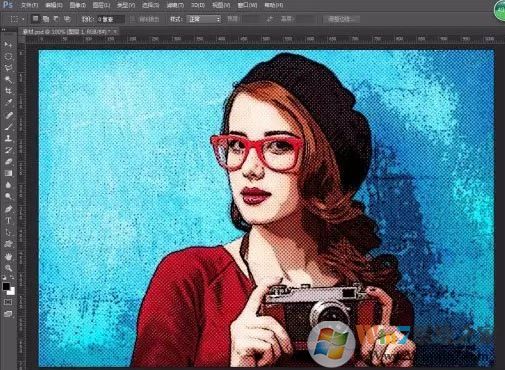Open the Style dropdown in options bar

click(204, 19)
